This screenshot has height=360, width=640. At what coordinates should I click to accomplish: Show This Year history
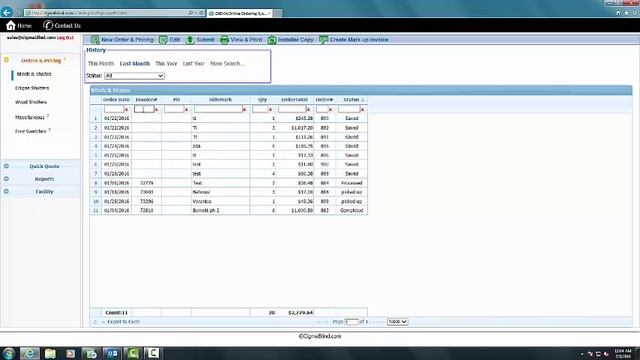[166, 64]
